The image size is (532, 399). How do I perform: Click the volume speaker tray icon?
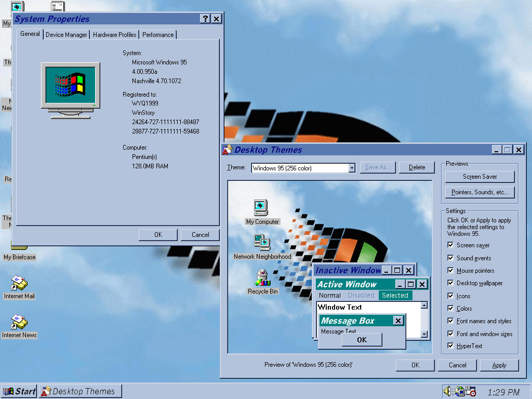point(448,391)
